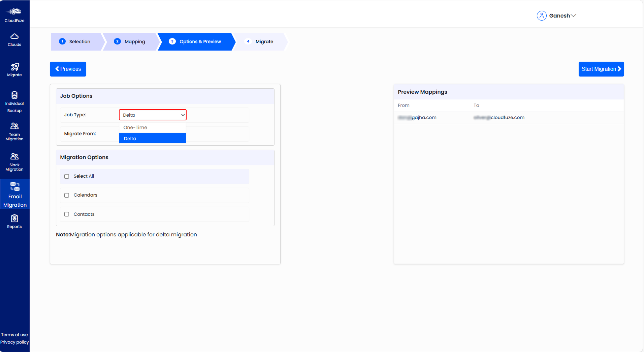Screen dimensions: 644x352
Task: Check the Select All checkbox
Action: click(x=67, y=176)
